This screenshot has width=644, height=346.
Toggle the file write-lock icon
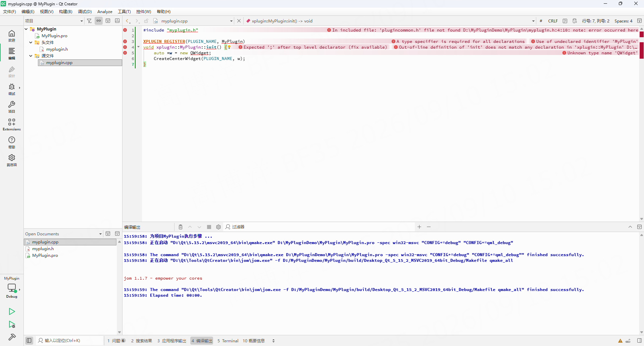click(x=146, y=21)
